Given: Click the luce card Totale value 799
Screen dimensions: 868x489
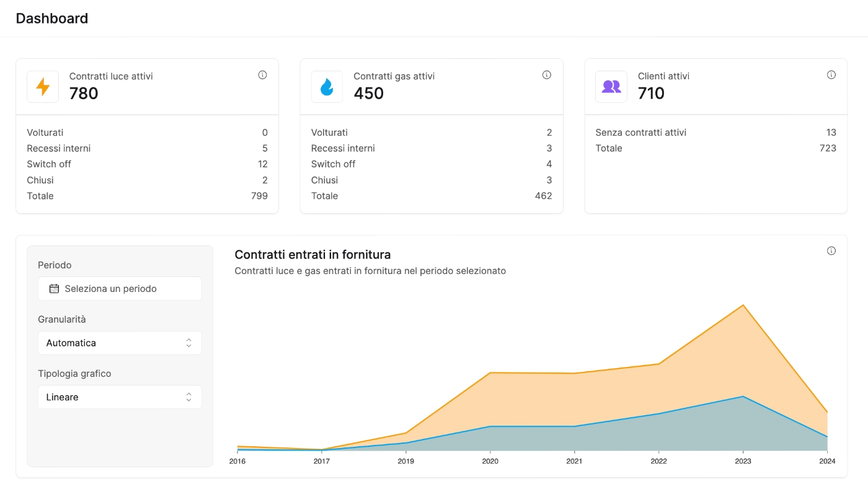Looking at the screenshot, I should tap(260, 196).
